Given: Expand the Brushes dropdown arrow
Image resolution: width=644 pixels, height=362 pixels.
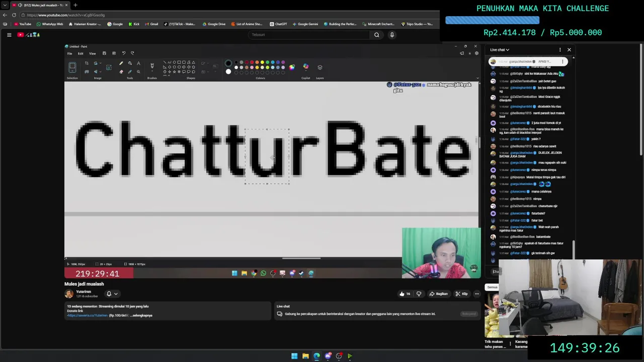Looking at the screenshot, I should 152,71.
